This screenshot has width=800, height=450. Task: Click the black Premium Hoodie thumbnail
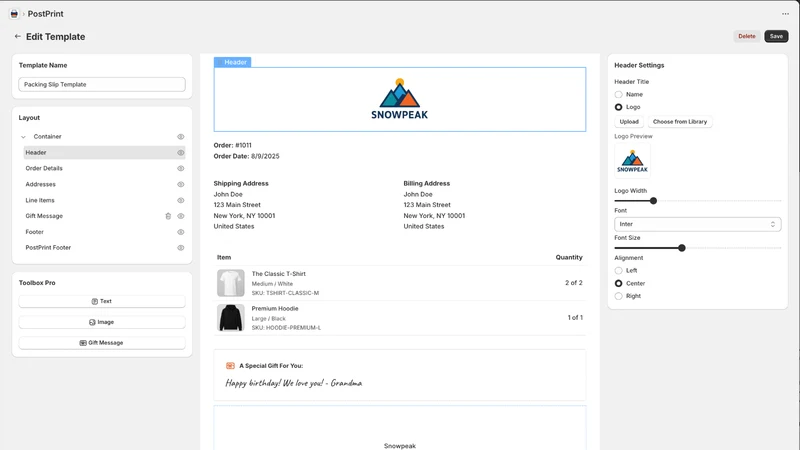click(x=231, y=318)
